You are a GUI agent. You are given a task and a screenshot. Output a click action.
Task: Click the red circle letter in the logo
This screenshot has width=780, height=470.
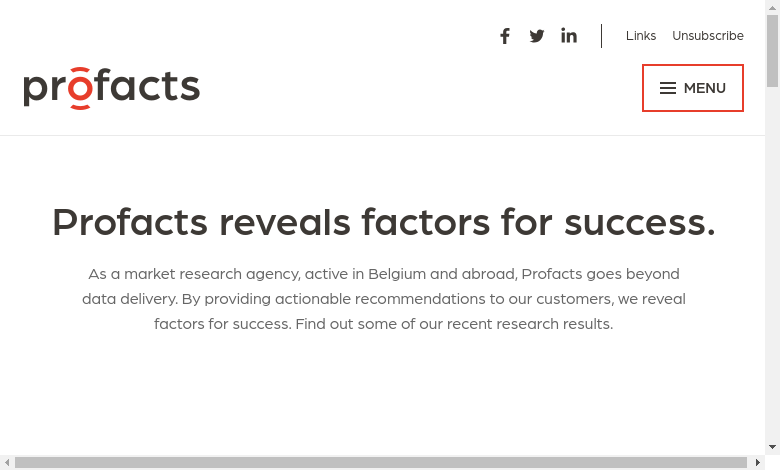(81, 89)
